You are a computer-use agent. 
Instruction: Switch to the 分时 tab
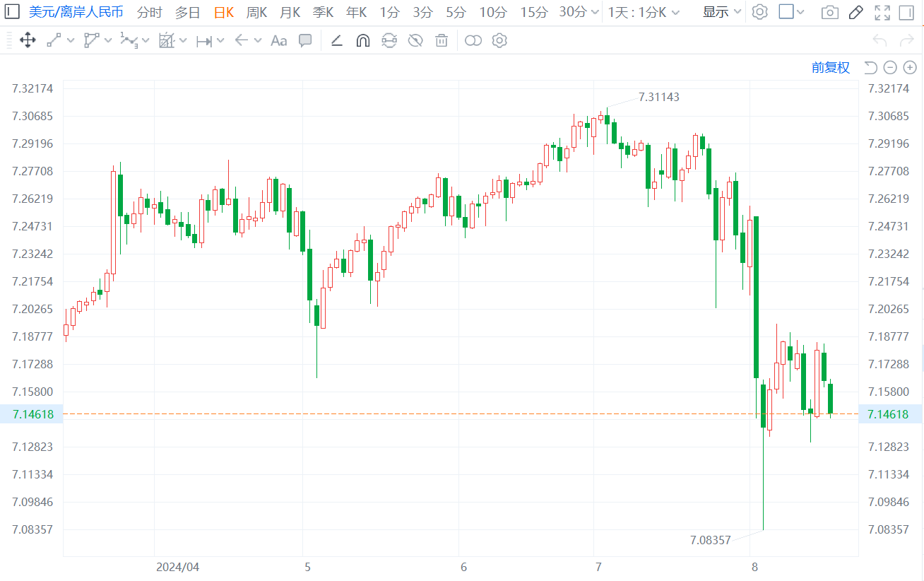coord(149,12)
